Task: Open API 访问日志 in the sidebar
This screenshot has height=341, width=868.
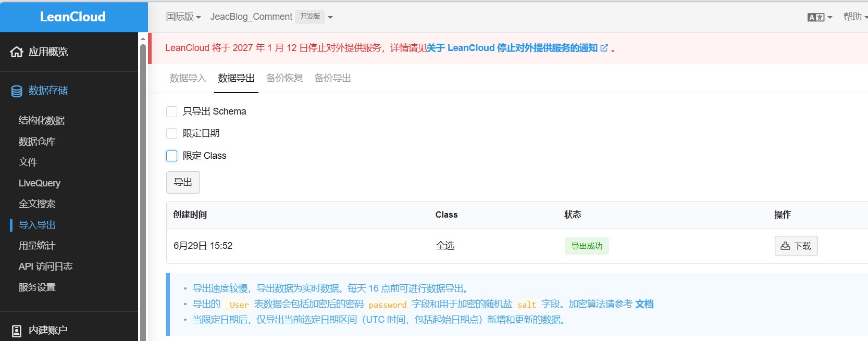Action: 46,267
